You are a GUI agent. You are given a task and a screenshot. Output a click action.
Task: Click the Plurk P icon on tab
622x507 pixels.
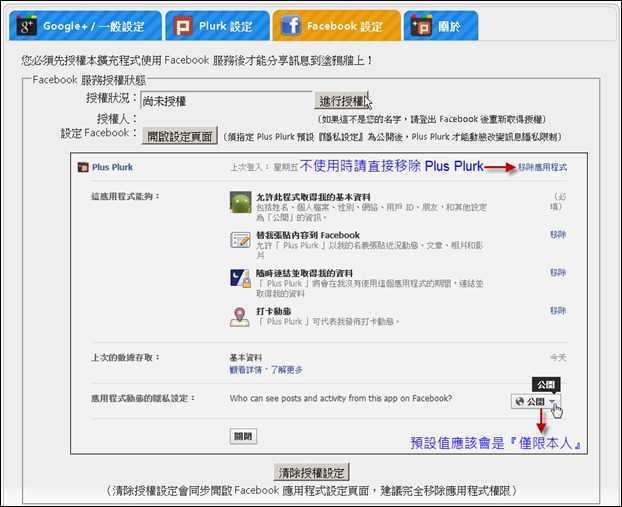(x=183, y=26)
